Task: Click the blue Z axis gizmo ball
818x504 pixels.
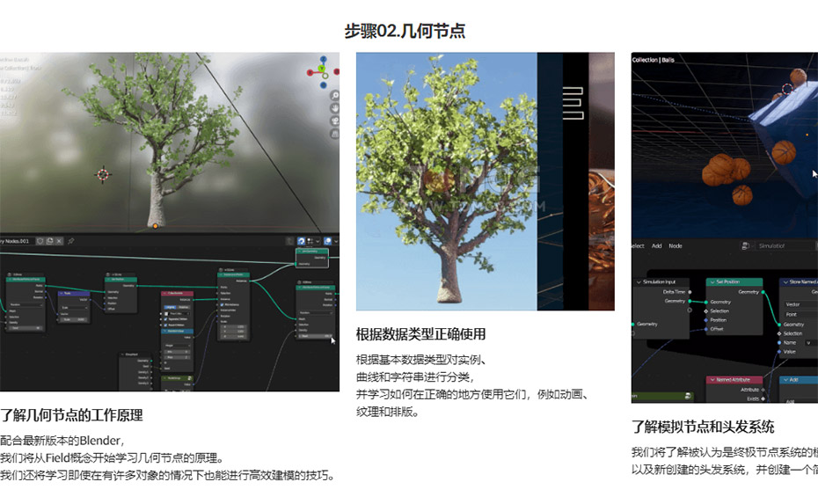Action: pos(324,59)
